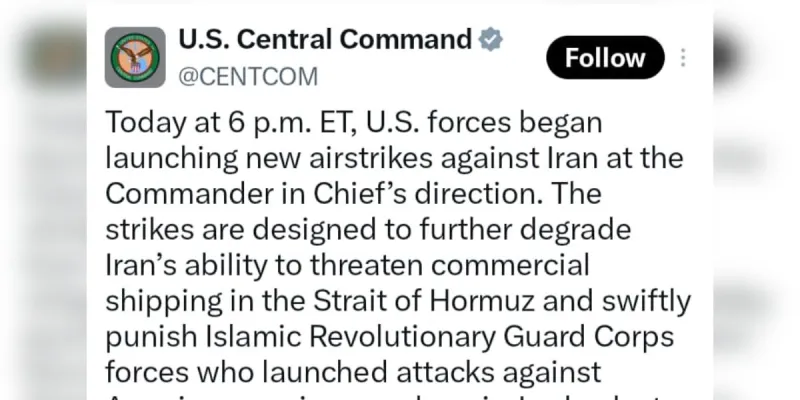This screenshot has height=400, width=800.
Task: Click the word 'swiftly' in the post
Action: pos(646,302)
